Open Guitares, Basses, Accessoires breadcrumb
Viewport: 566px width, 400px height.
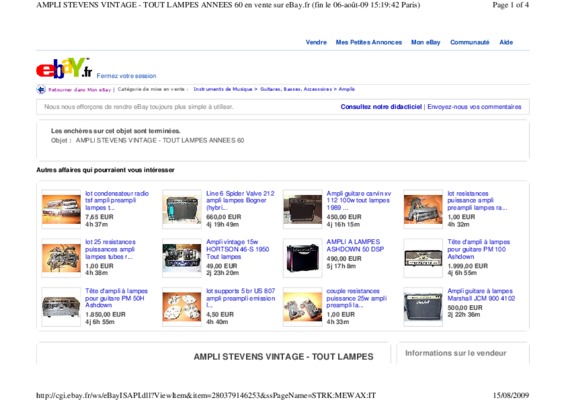click(296, 89)
